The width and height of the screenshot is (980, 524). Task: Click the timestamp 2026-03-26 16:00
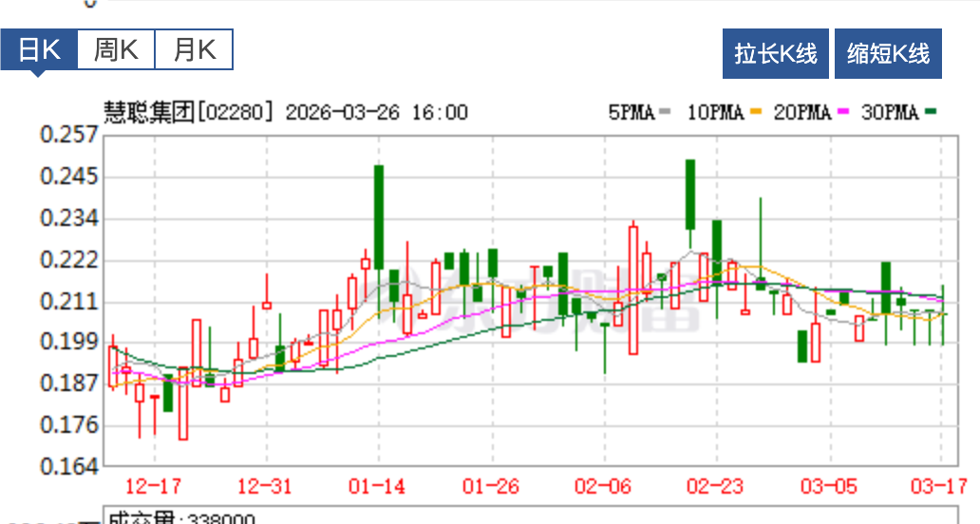[x=377, y=113]
